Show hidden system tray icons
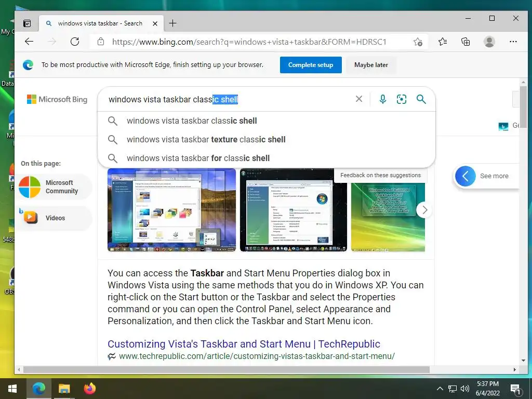The height and width of the screenshot is (399, 532). coord(440,389)
